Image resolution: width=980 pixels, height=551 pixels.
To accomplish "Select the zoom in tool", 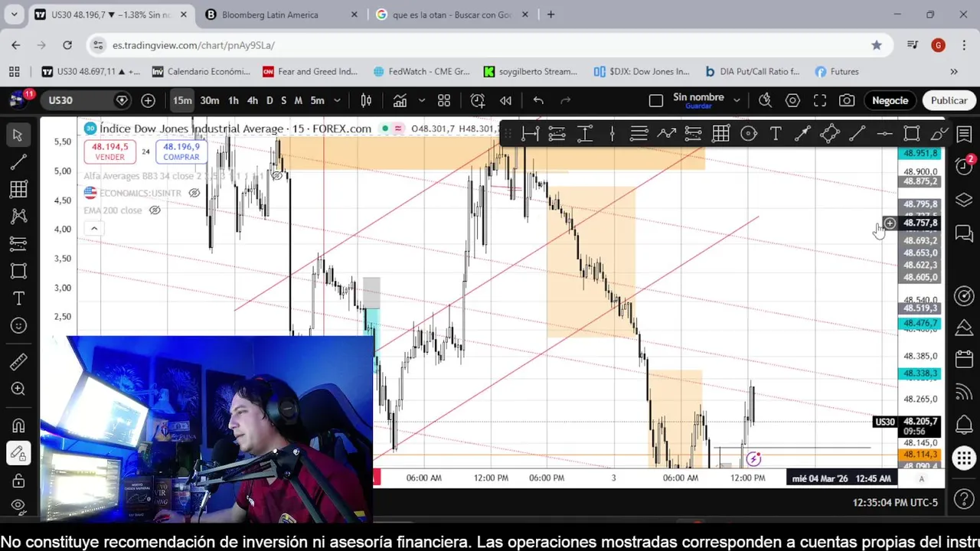I will click(18, 389).
